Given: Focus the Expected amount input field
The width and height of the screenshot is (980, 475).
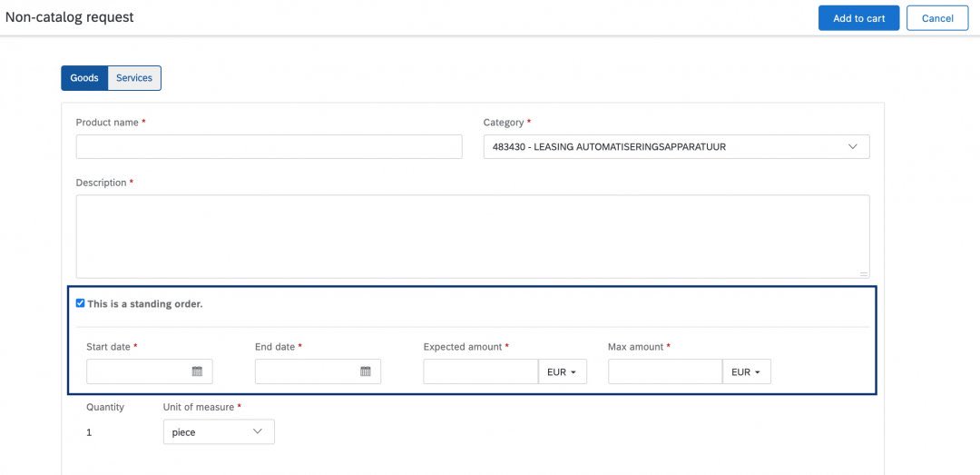Looking at the screenshot, I should pyautogui.click(x=481, y=371).
